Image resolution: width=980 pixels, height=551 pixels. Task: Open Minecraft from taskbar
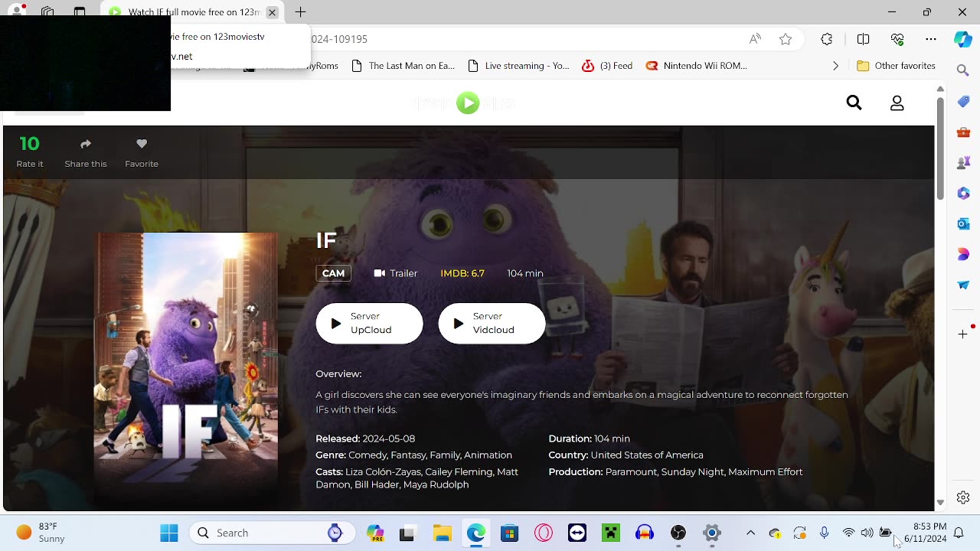click(x=611, y=533)
